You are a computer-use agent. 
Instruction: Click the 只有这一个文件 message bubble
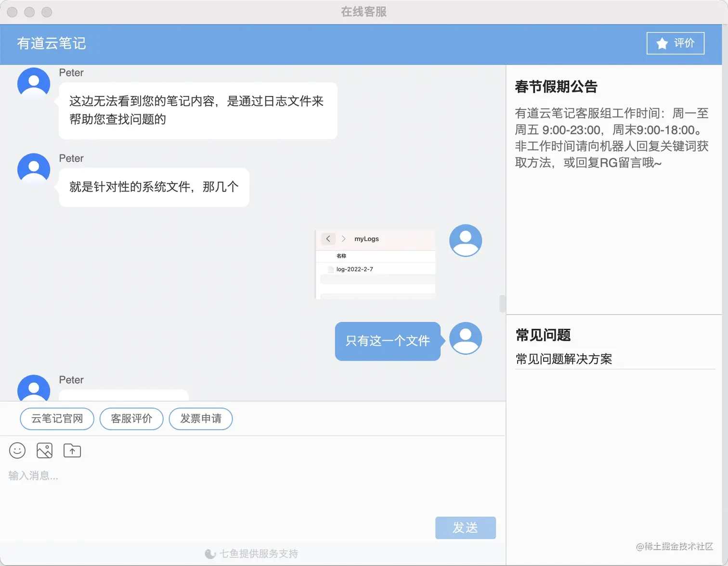(388, 341)
